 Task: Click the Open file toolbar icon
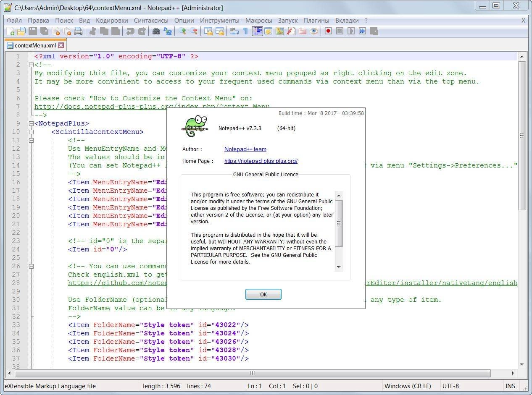coord(21,31)
